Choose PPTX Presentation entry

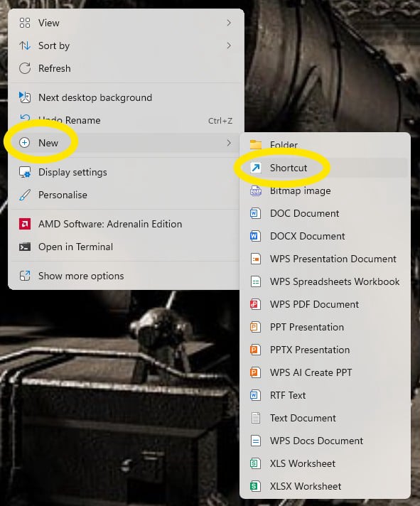coord(325,350)
